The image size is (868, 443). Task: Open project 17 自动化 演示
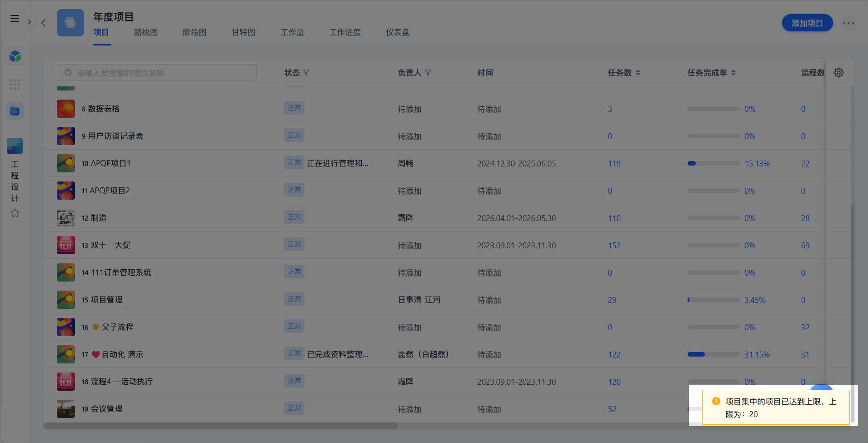tap(112, 354)
